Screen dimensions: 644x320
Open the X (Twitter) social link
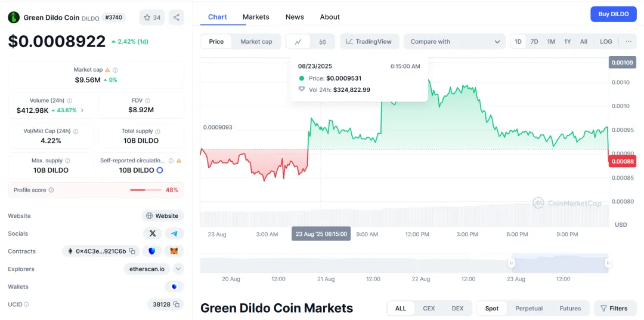[153, 233]
